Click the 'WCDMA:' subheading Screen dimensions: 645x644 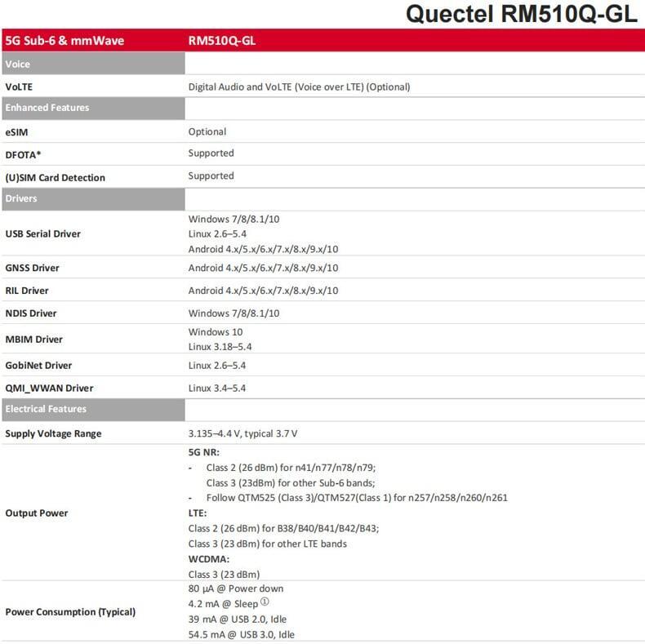point(208,559)
